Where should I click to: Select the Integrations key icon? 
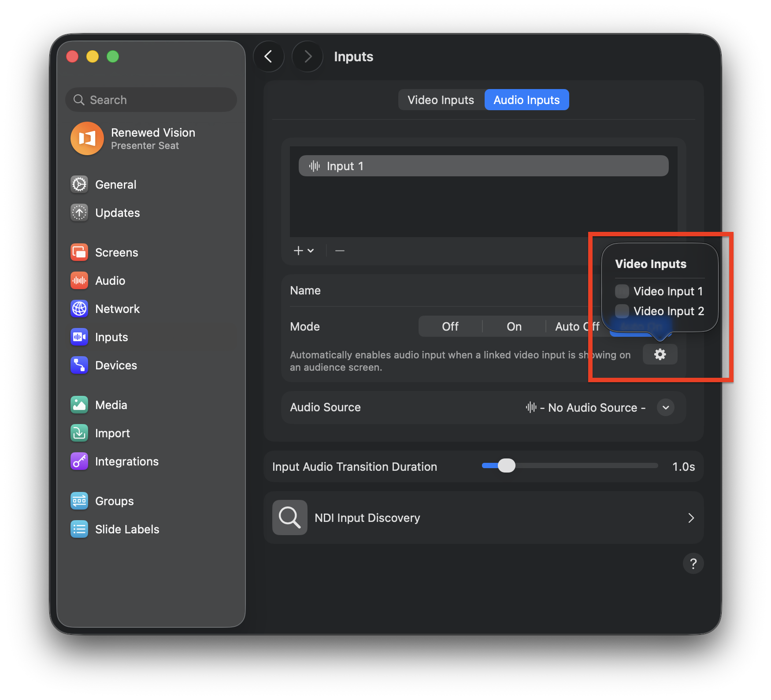pos(79,461)
